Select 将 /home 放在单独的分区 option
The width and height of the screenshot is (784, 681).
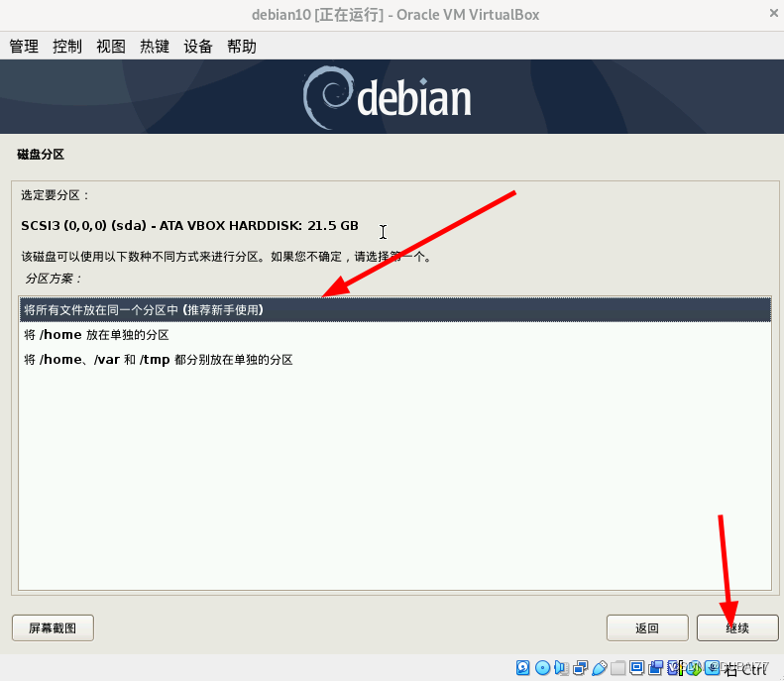(395, 334)
